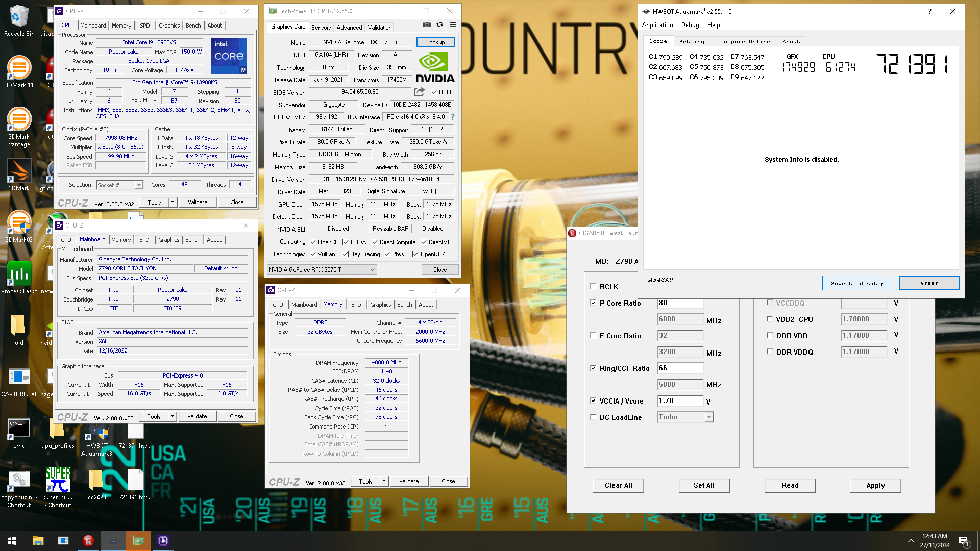The width and height of the screenshot is (980, 551).
Task: Open the GPU selector dropdown in GPU-Z
Action: click(322, 270)
